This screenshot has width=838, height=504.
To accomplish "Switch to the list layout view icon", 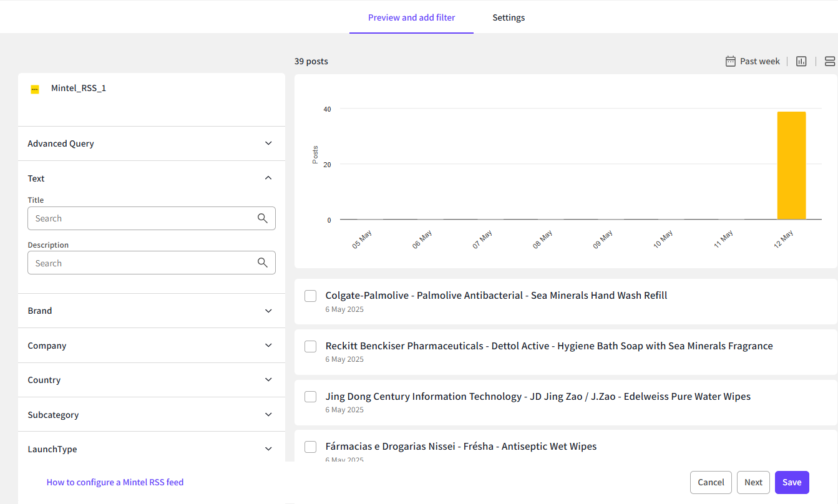I will (829, 61).
